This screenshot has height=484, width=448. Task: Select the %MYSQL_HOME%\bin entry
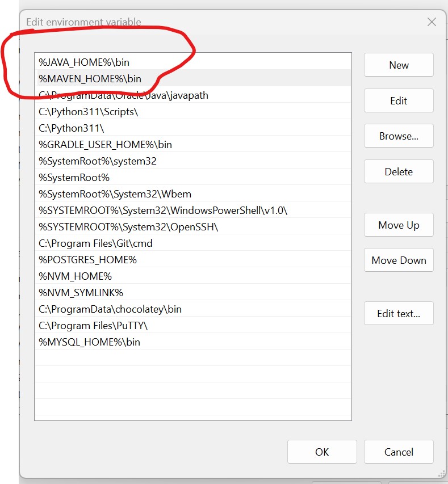tap(89, 342)
